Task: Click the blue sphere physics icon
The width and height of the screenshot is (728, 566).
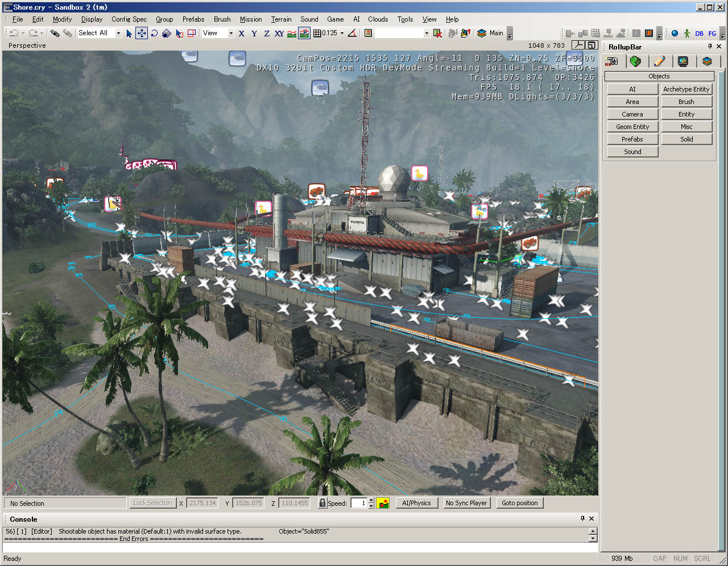Action: pos(675,34)
